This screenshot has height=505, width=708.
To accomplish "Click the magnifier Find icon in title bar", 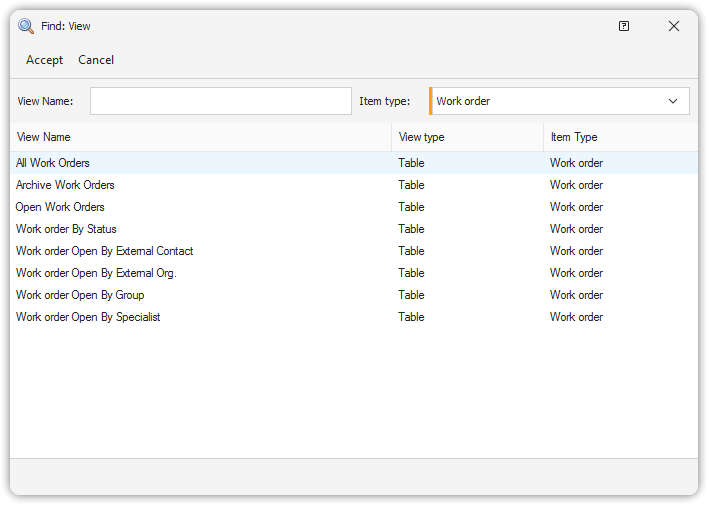I will [26, 26].
